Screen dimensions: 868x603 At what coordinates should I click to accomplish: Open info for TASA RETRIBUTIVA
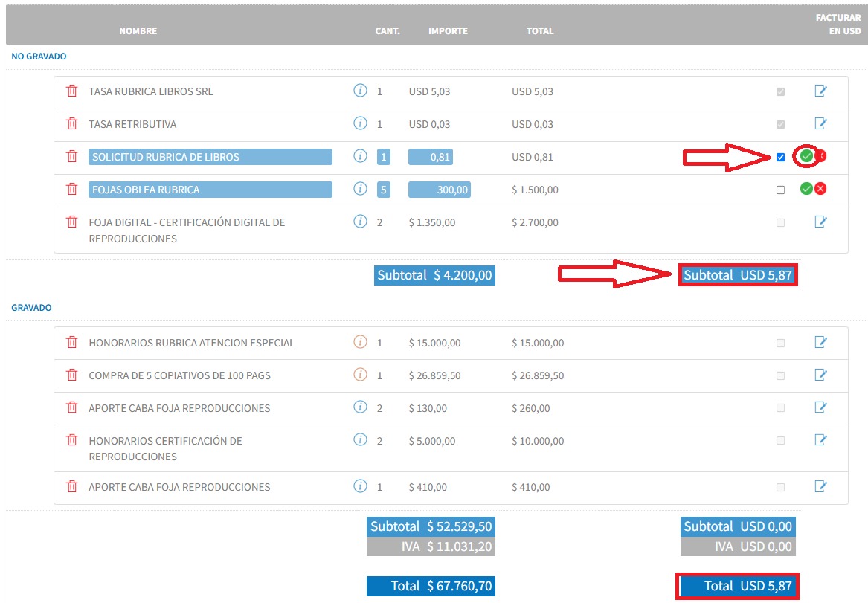pyautogui.click(x=360, y=123)
